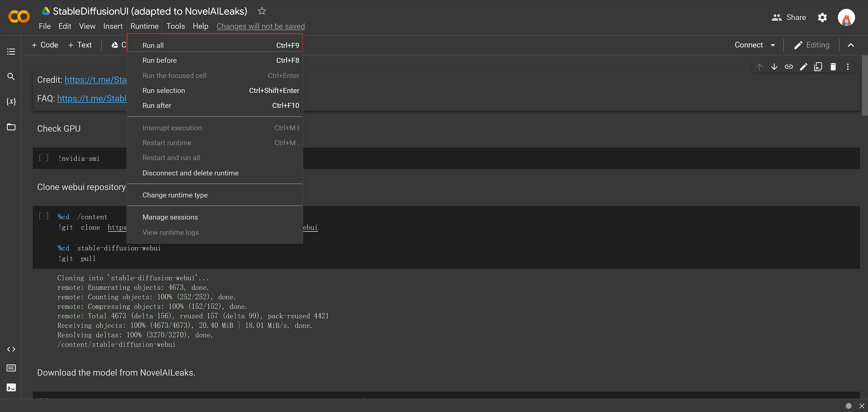868x412 pixels.
Task: Click the Share button
Action: tap(789, 17)
